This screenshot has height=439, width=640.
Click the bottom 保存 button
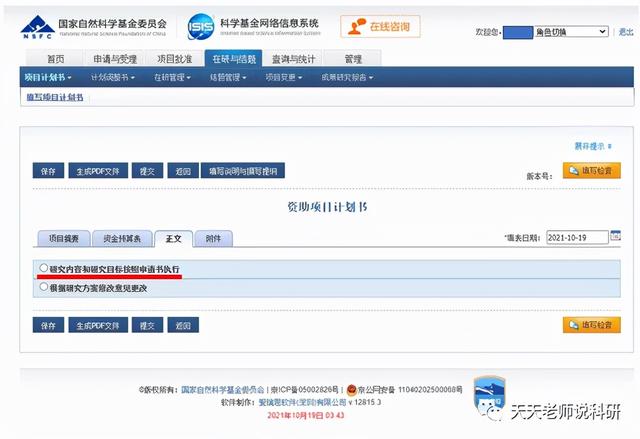48,325
